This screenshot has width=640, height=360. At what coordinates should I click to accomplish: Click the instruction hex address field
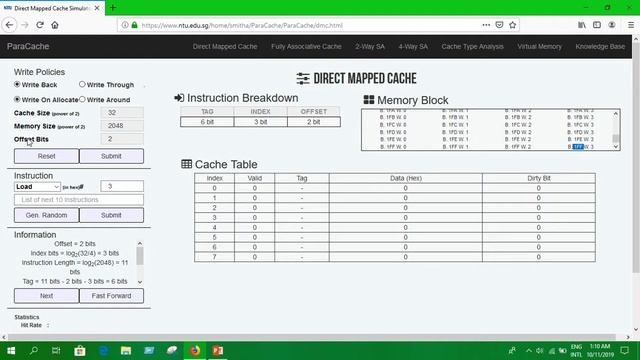click(x=122, y=186)
